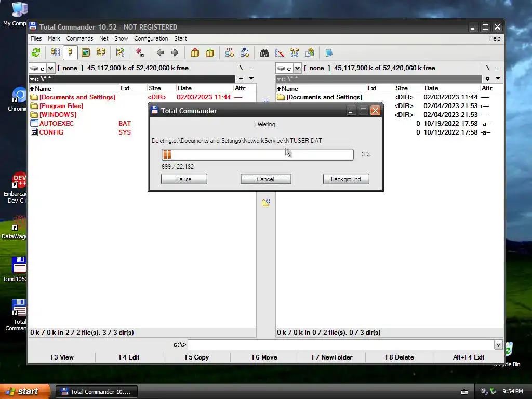Viewport: 532px width, 399px height.
Task: Click the green Reread source refresh icon
Action: point(36,52)
